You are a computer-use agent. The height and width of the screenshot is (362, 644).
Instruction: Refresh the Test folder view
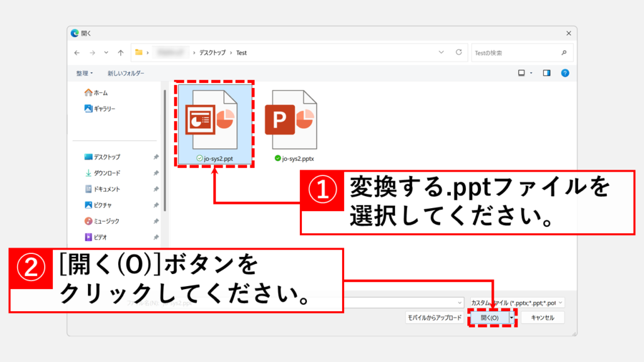(x=458, y=52)
